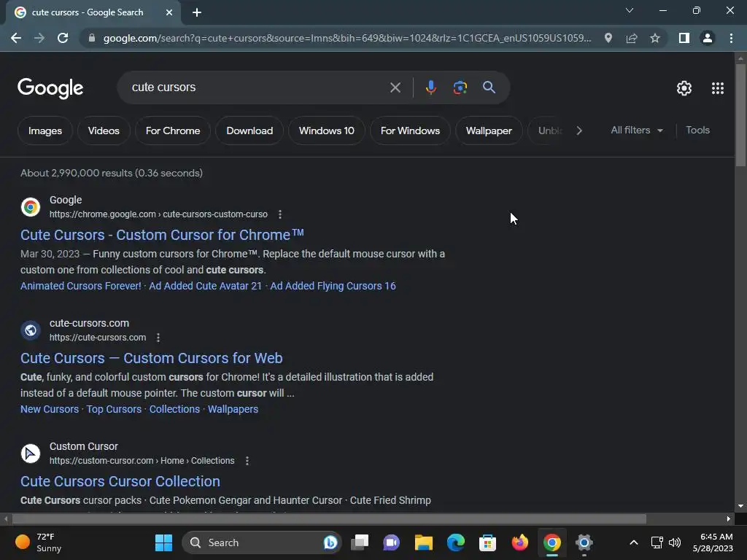Viewport: 747px width, 560px height.
Task: Launch Microsoft Edge from taskbar
Action: click(x=455, y=542)
